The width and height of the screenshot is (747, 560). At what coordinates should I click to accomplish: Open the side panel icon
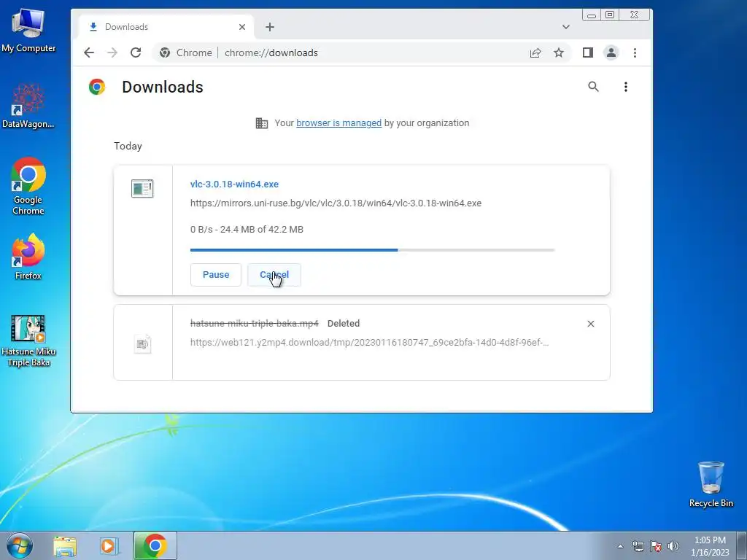tap(588, 52)
